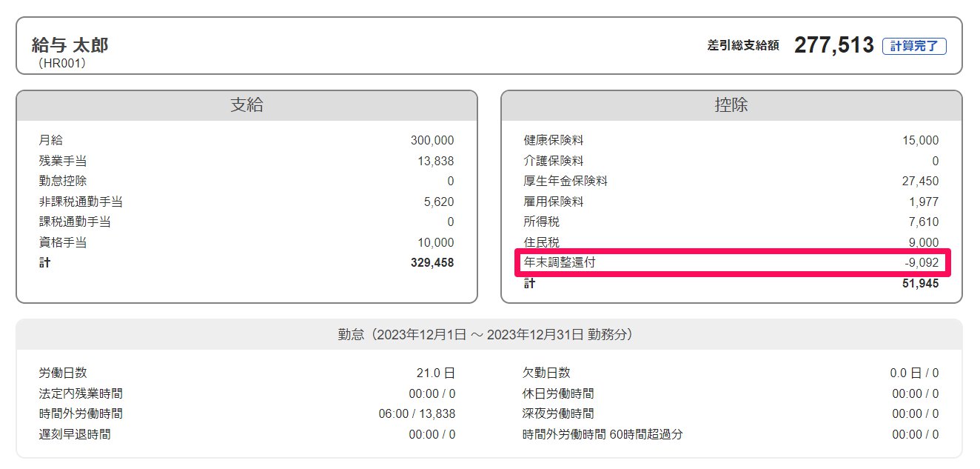The width and height of the screenshot is (980, 469).
Task: Click the 勤怠 period header bar
Action: [489, 334]
